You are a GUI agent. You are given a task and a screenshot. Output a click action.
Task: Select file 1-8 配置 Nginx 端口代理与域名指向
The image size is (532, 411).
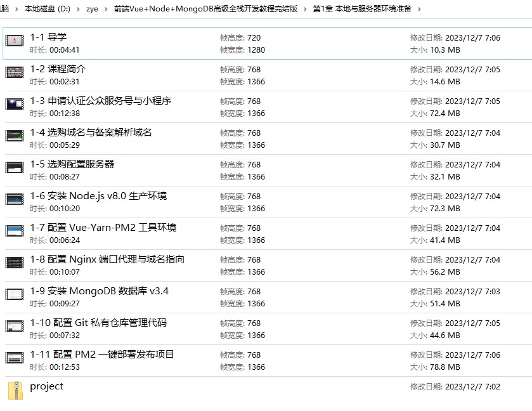(x=107, y=259)
